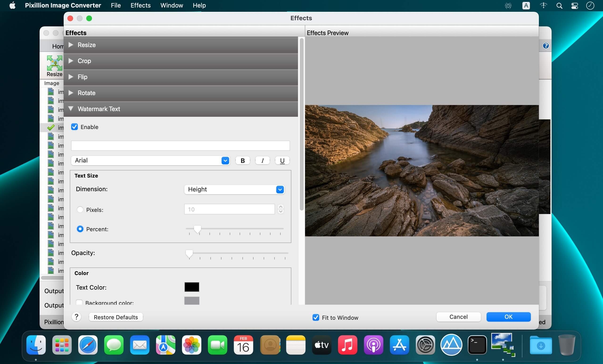Collapse the Watermark Text section
The image size is (603, 364).
[x=181, y=109]
